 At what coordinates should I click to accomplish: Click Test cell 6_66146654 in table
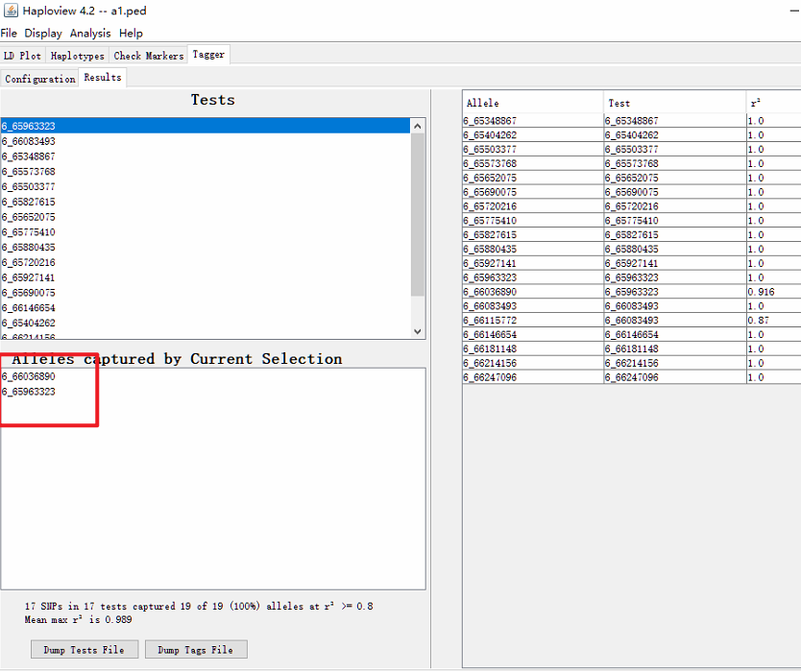pos(674,334)
